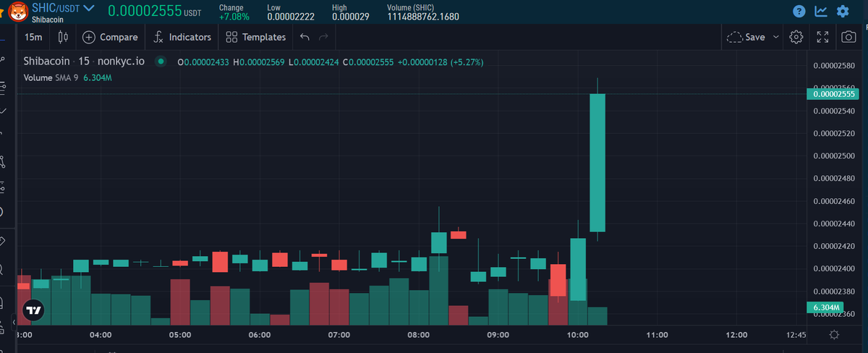Click the TradingView logo badge

(x=33, y=310)
